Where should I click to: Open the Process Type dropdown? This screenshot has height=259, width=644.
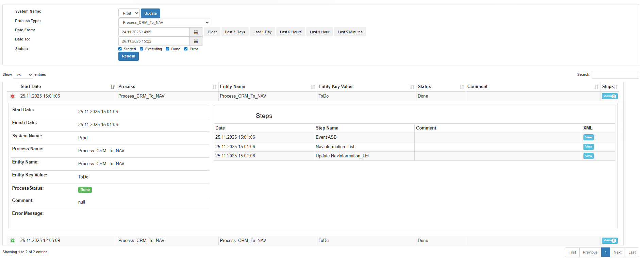point(164,22)
